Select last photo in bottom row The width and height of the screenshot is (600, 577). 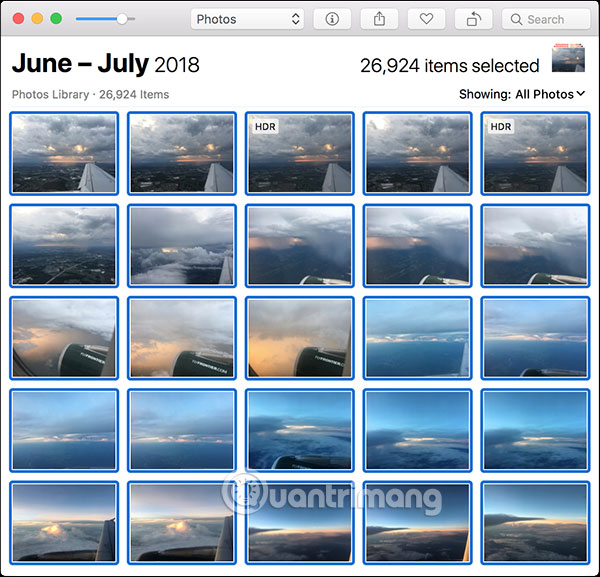[535, 523]
